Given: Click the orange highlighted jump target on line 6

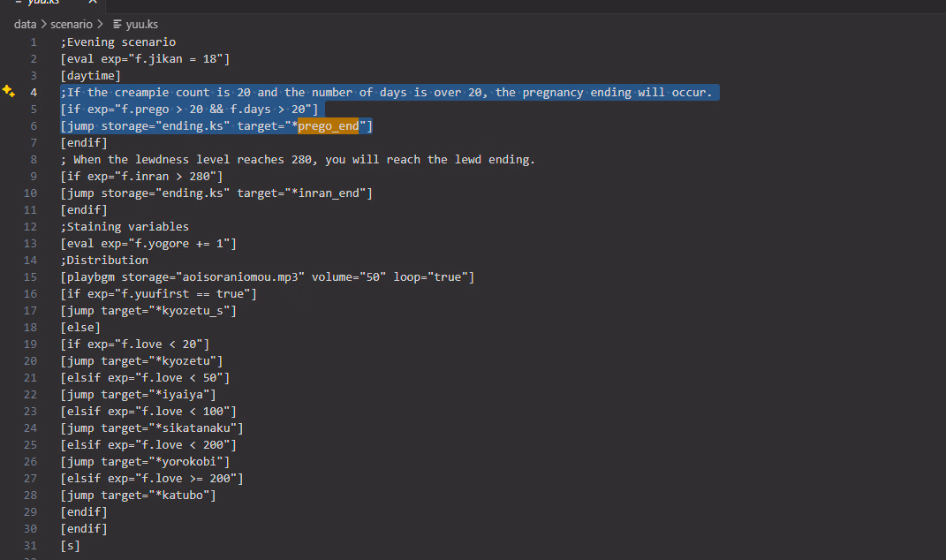Looking at the screenshot, I should (x=328, y=126).
